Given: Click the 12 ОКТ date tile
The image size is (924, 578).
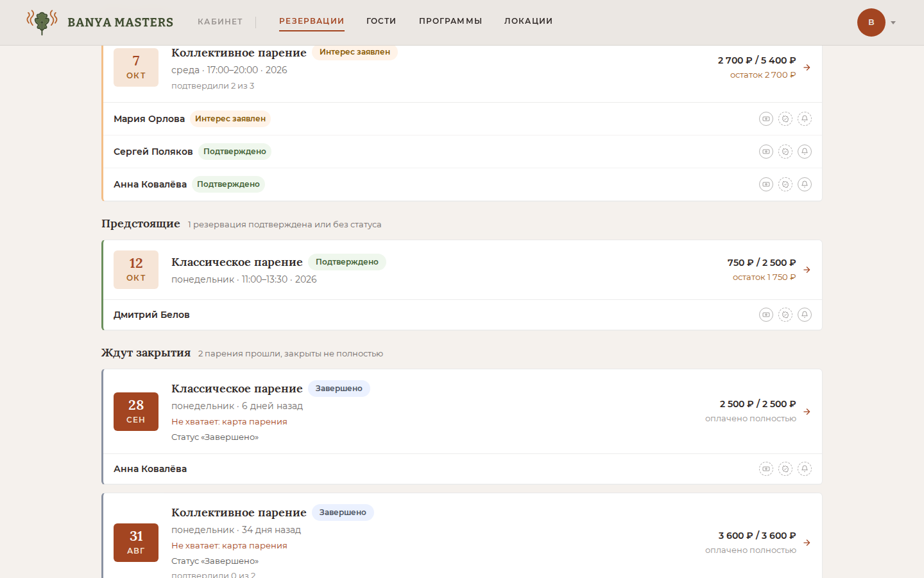Looking at the screenshot, I should (136, 270).
